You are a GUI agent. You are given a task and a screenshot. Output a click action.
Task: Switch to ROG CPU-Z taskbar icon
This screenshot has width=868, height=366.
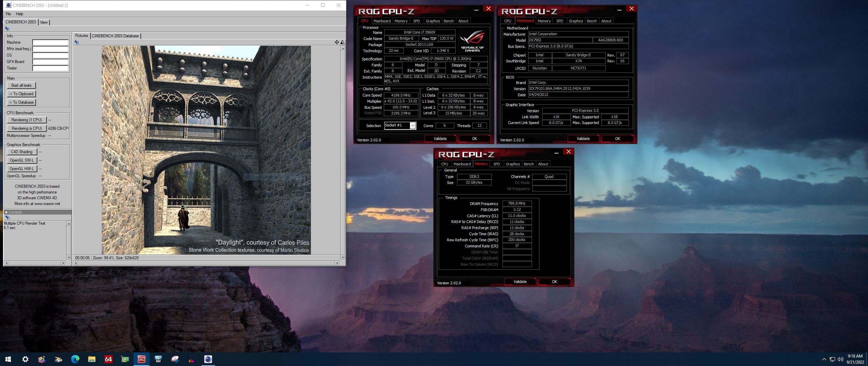[141, 359]
